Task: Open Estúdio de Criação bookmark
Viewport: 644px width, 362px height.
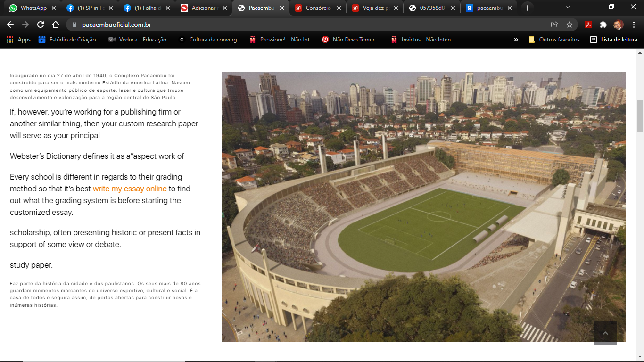Action: point(69,40)
